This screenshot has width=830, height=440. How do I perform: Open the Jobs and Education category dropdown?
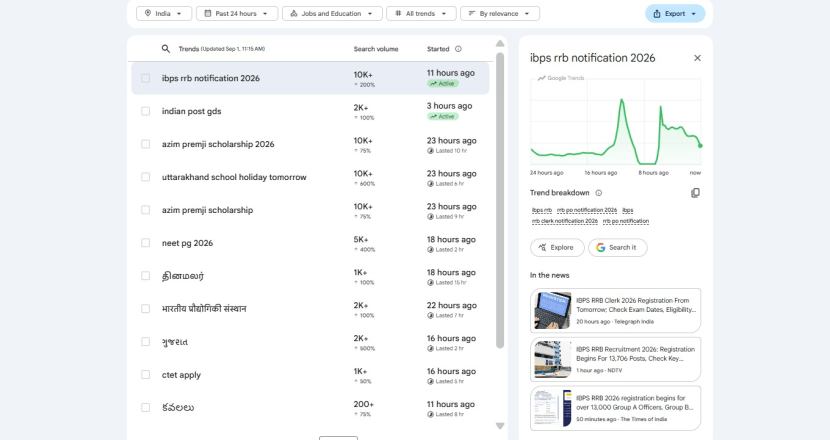[332, 13]
